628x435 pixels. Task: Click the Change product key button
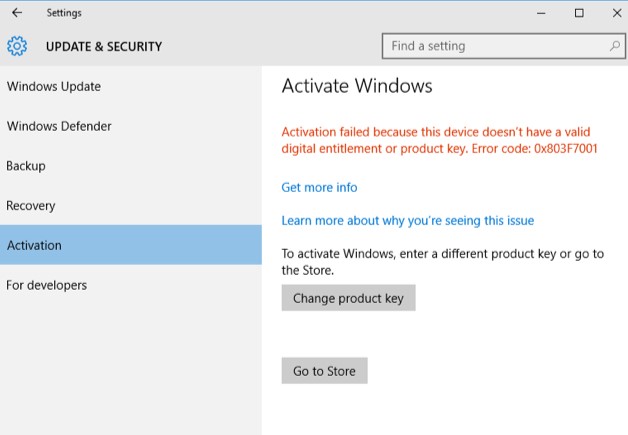click(348, 298)
